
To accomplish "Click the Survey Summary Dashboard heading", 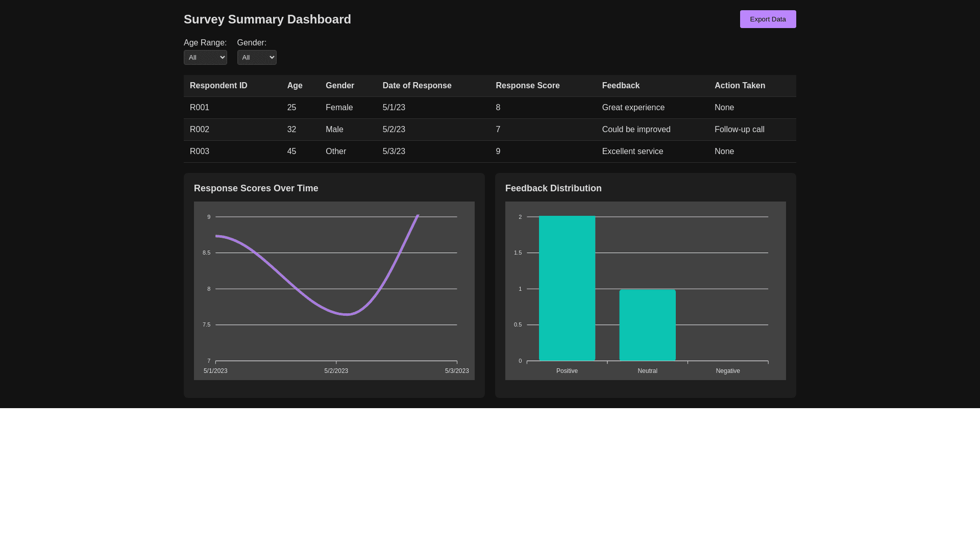I will (267, 19).
